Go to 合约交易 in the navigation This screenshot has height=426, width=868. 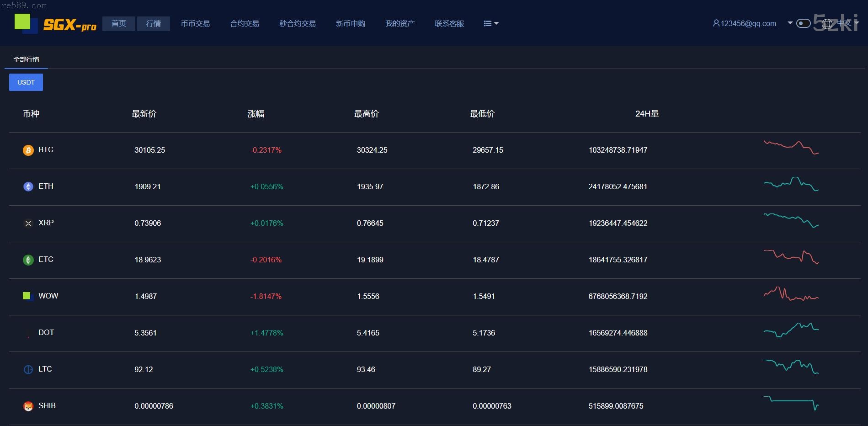(x=245, y=24)
